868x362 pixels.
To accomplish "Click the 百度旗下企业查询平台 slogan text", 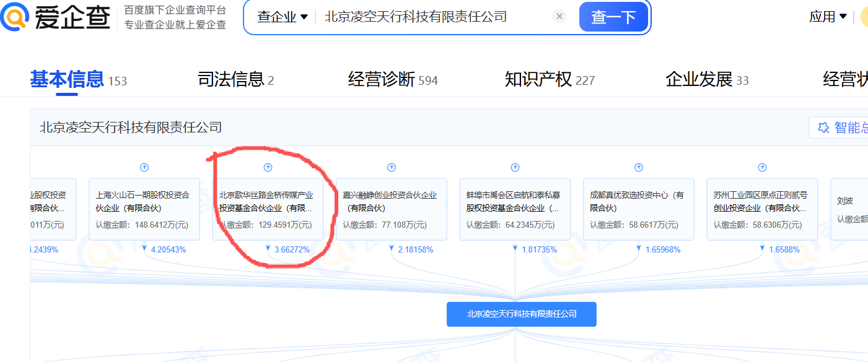I will (x=175, y=10).
